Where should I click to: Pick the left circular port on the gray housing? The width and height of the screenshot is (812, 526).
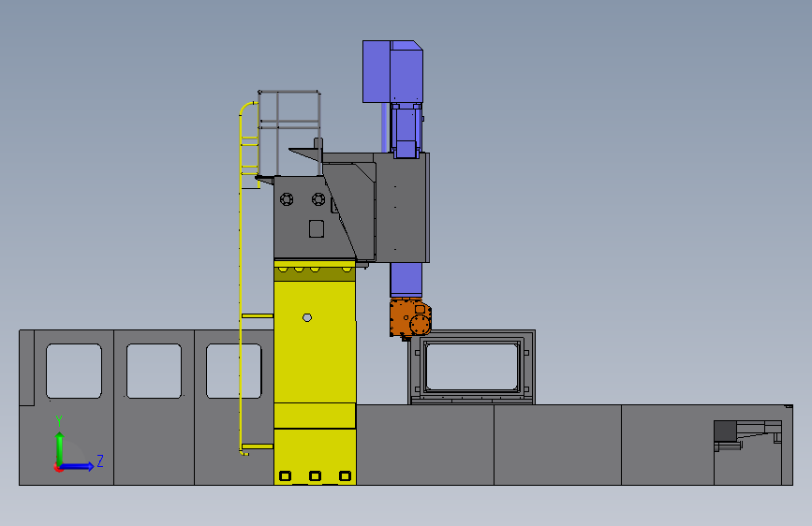coord(287,199)
